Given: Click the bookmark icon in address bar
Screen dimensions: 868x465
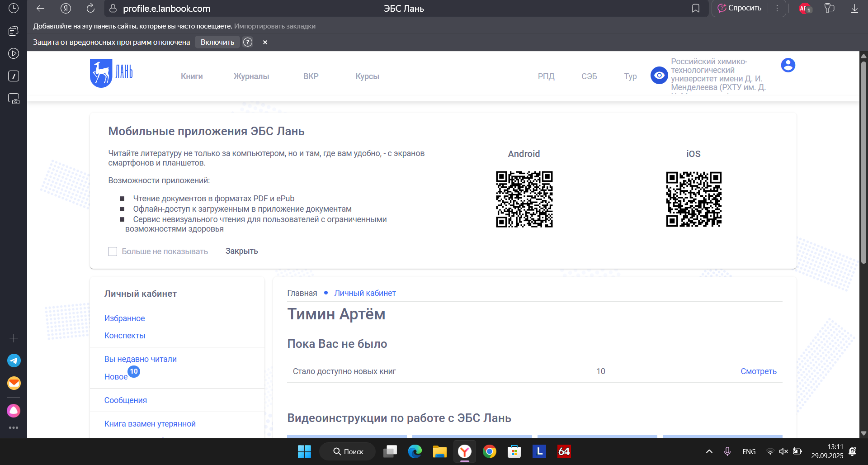Looking at the screenshot, I should tap(696, 9).
